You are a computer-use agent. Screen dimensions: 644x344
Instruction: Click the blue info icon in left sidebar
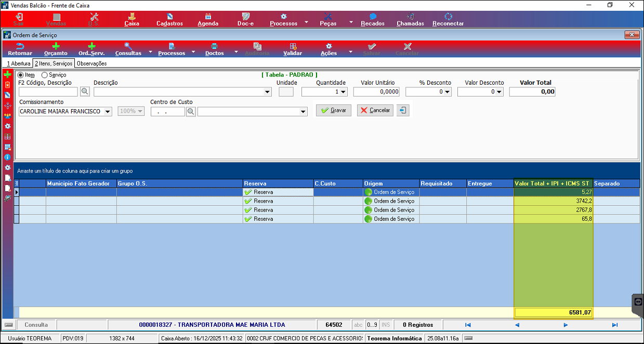coord(7,157)
